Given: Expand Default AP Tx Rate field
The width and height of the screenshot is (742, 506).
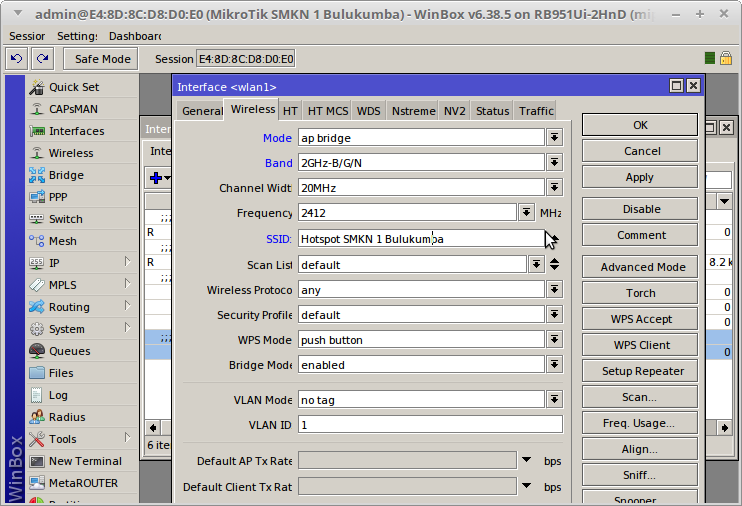Looking at the screenshot, I should tap(526, 460).
